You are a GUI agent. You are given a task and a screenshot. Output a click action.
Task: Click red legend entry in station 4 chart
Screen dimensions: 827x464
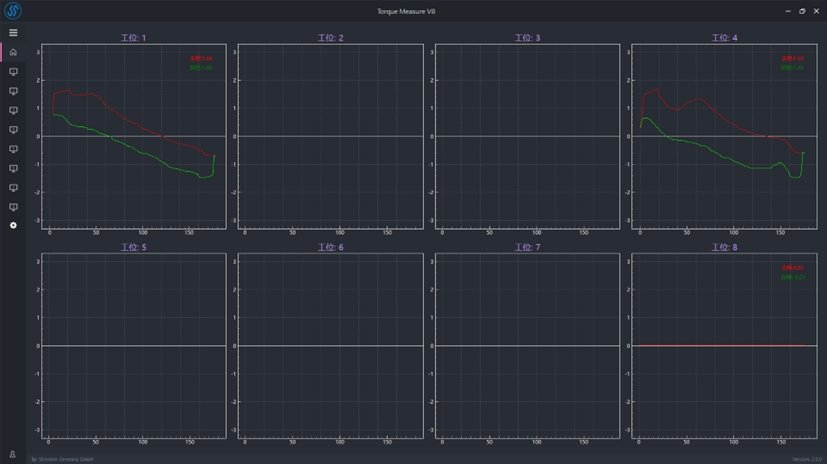[x=792, y=59]
